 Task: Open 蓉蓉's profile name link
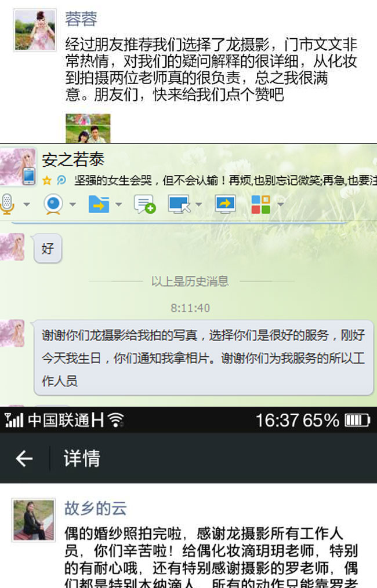[x=81, y=19]
